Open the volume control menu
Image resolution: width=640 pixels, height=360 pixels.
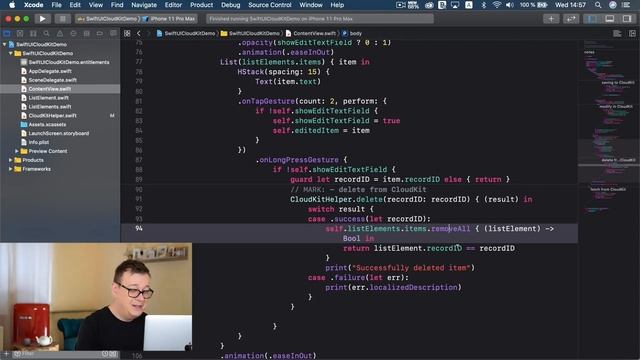click(x=510, y=5)
